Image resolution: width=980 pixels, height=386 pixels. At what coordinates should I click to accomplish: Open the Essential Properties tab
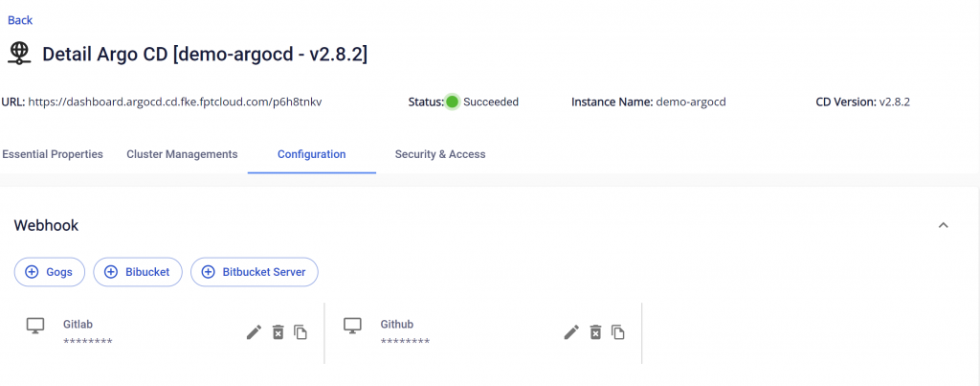coord(53,154)
